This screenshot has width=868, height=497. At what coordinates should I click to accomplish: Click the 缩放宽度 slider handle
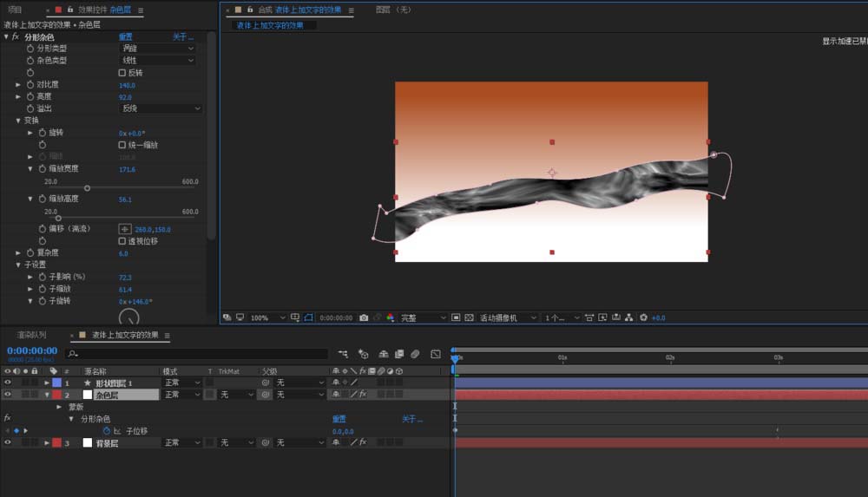click(x=87, y=187)
